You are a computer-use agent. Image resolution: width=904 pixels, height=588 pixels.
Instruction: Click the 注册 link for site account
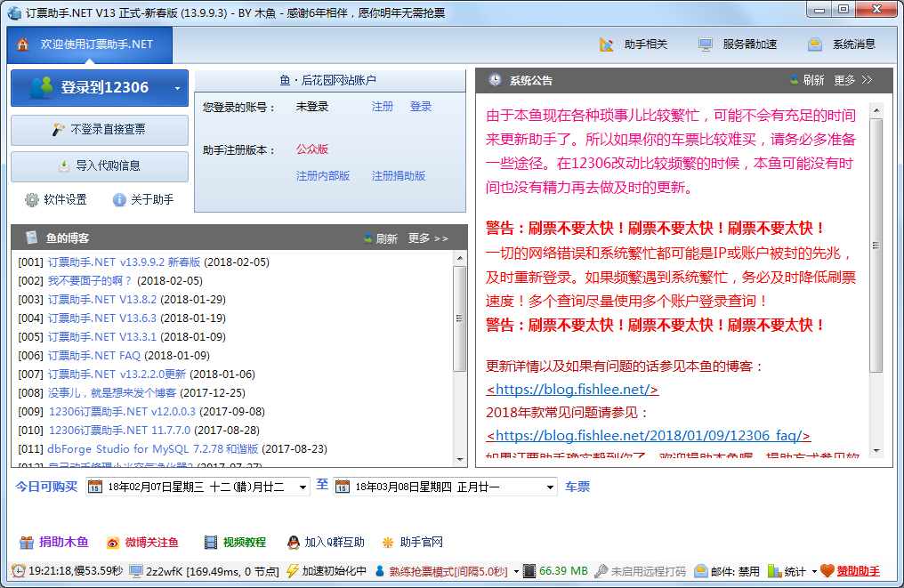click(383, 107)
